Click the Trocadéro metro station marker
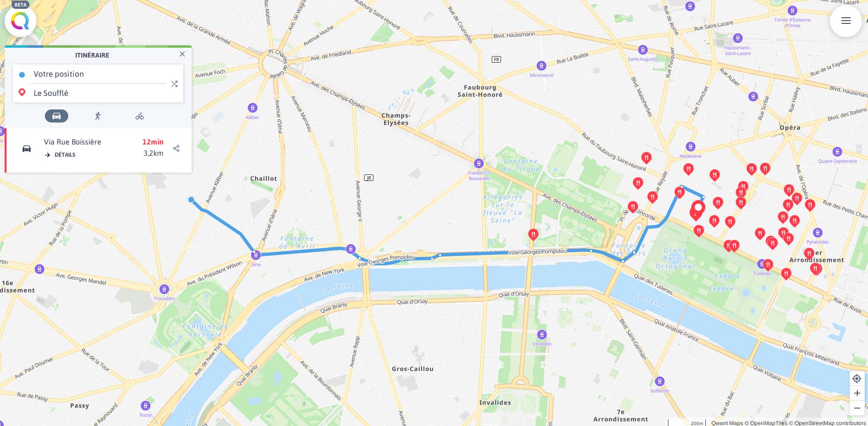This screenshot has width=868, height=426. click(x=164, y=289)
